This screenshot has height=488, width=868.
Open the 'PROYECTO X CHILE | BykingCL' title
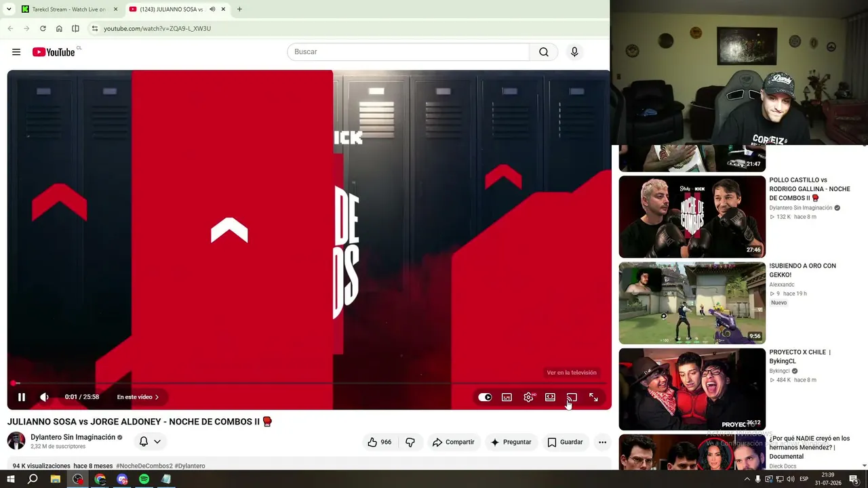(800, 357)
